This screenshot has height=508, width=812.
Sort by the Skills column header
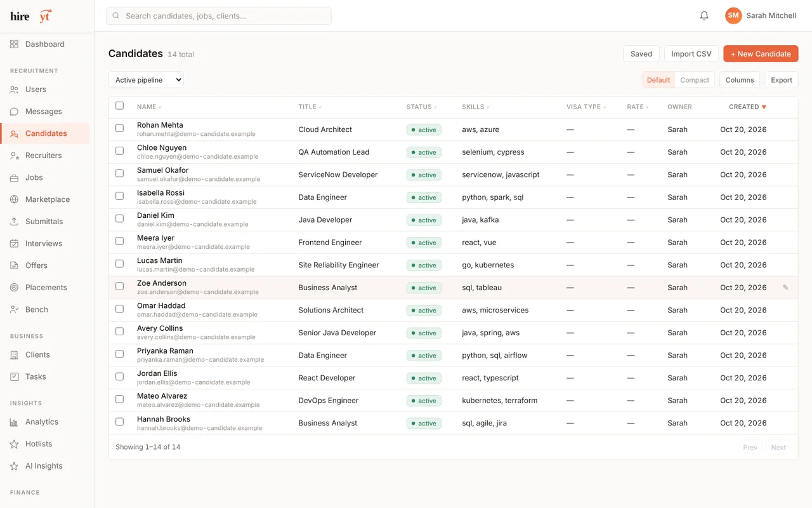click(475, 107)
